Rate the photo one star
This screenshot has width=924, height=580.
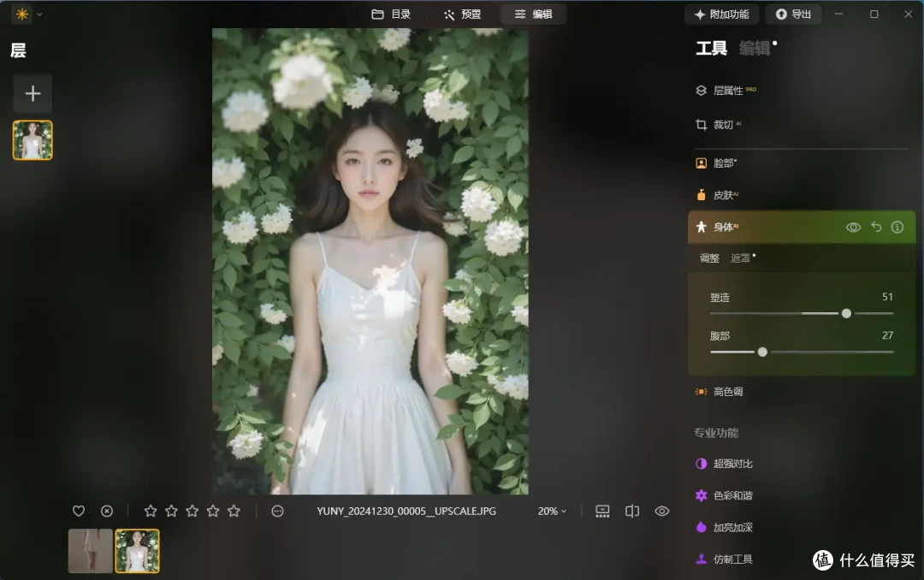tap(151, 511)
